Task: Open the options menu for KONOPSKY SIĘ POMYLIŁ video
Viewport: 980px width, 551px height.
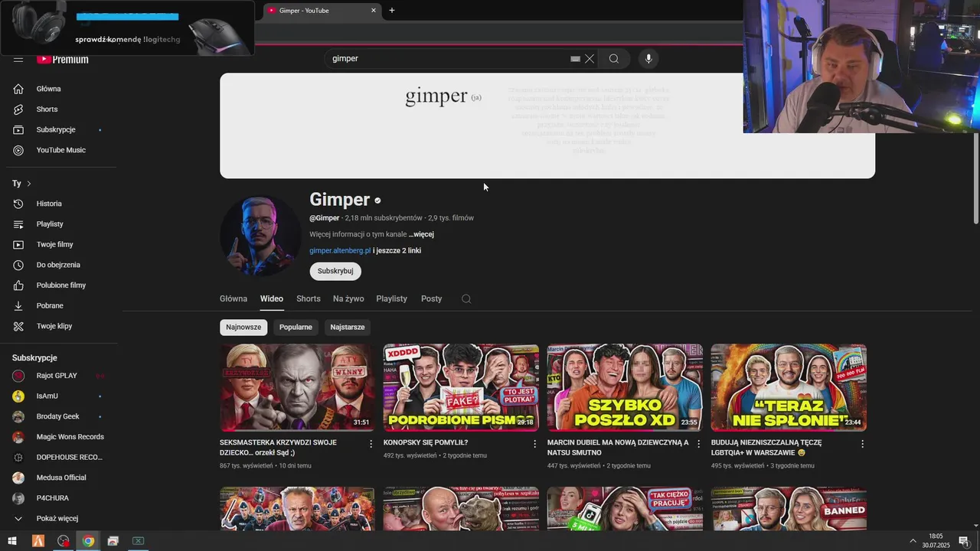Action: coord(535,444)
